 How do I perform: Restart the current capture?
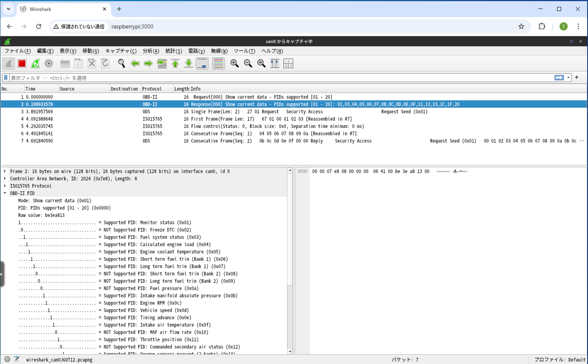point(36,63)
